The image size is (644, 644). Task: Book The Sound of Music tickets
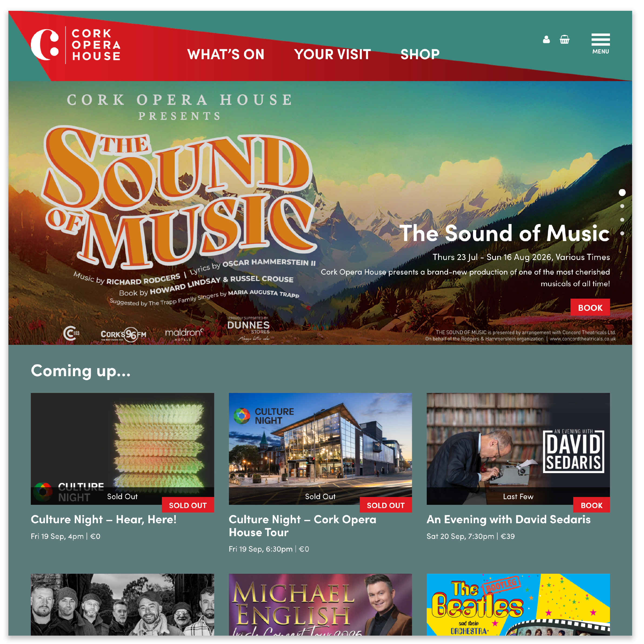tap(590, 307)
